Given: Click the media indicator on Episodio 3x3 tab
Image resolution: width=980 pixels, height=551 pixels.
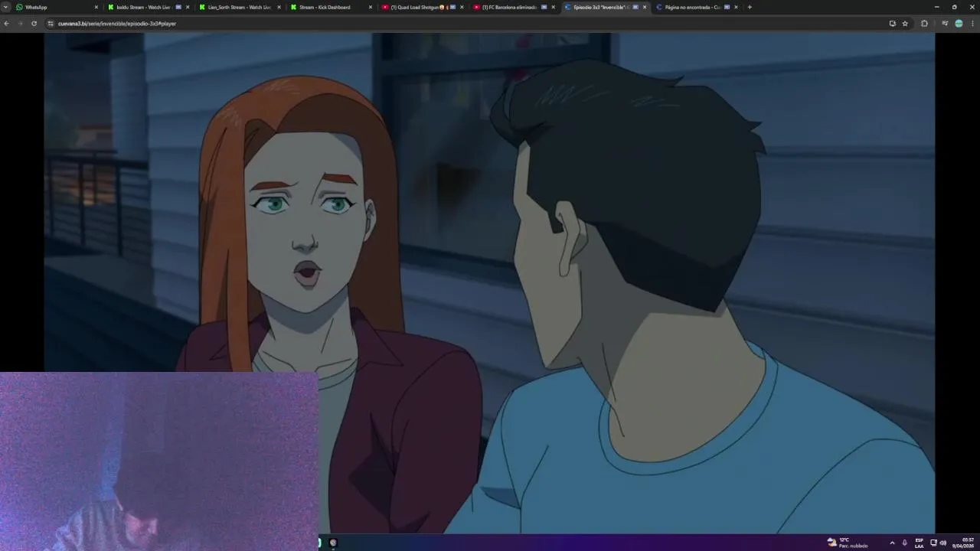Looking at the screenshot, I should (635, 7).
